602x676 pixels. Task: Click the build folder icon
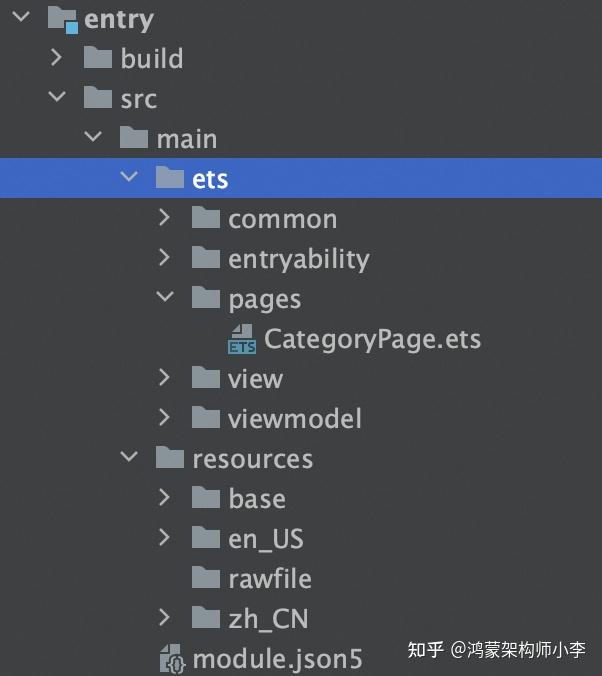coord(98,58)
